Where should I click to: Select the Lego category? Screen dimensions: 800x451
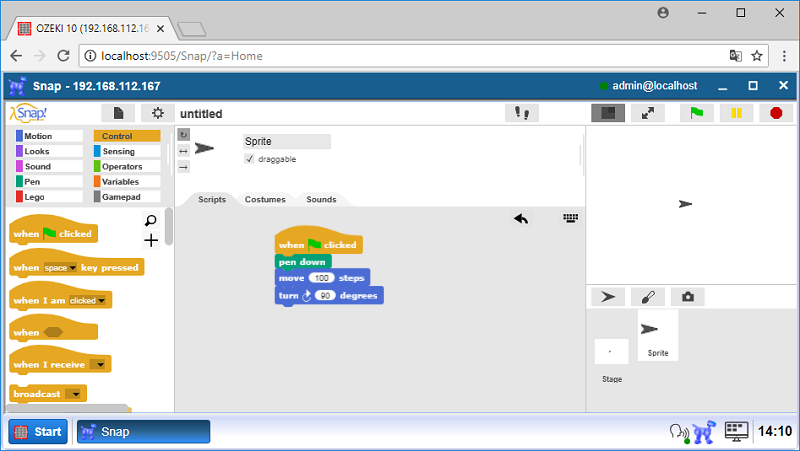[49, 197]
